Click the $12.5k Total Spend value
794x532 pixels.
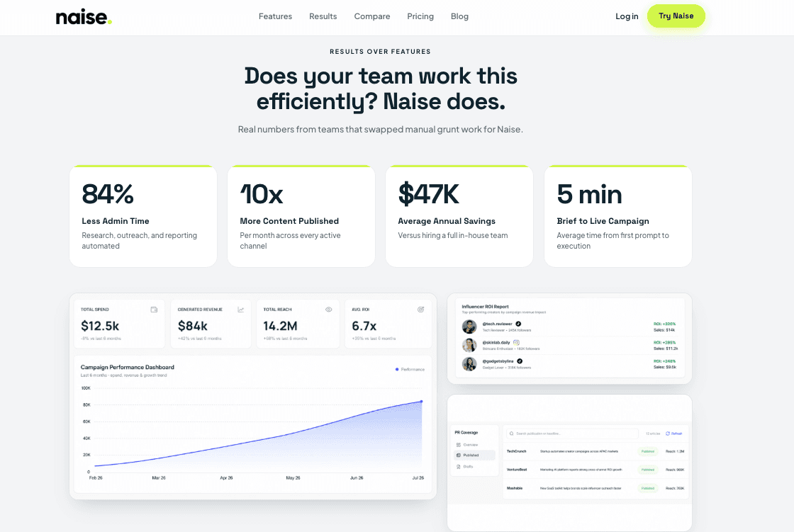(x=100, y=326)
